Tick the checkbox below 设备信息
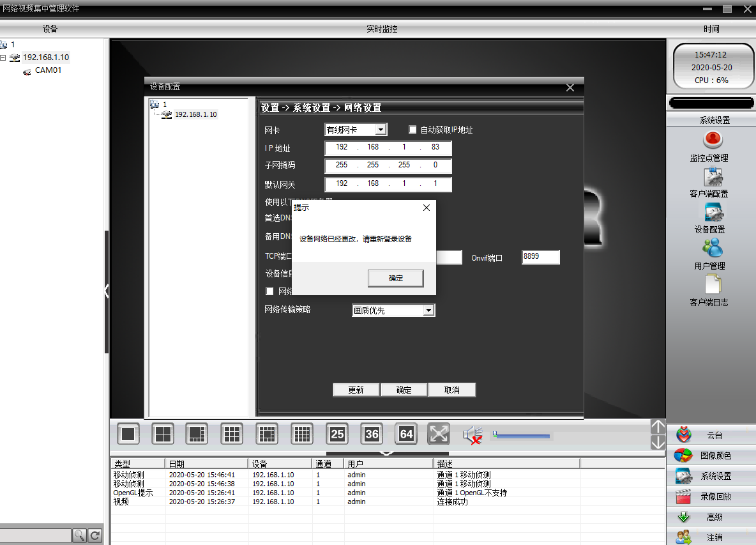 (269, 291)
